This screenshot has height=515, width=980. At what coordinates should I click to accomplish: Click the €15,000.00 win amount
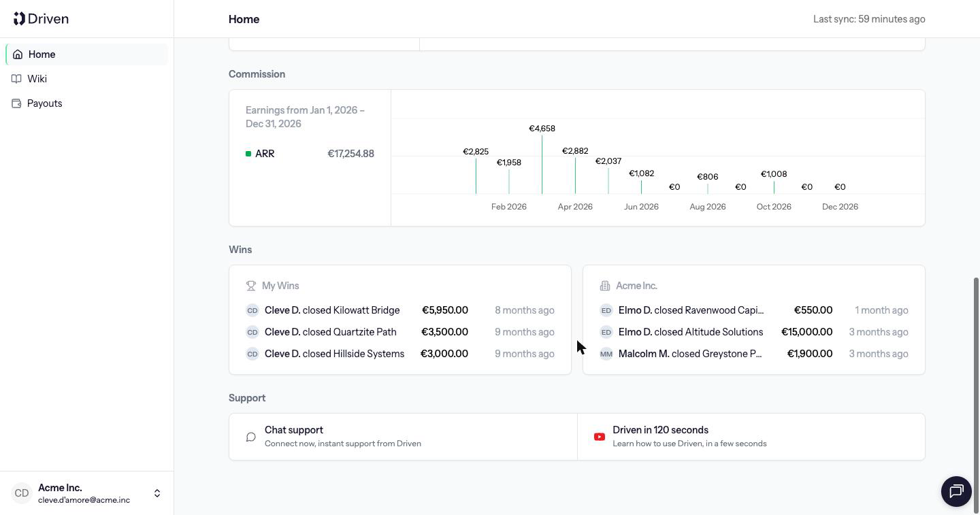tap(806, 332)
